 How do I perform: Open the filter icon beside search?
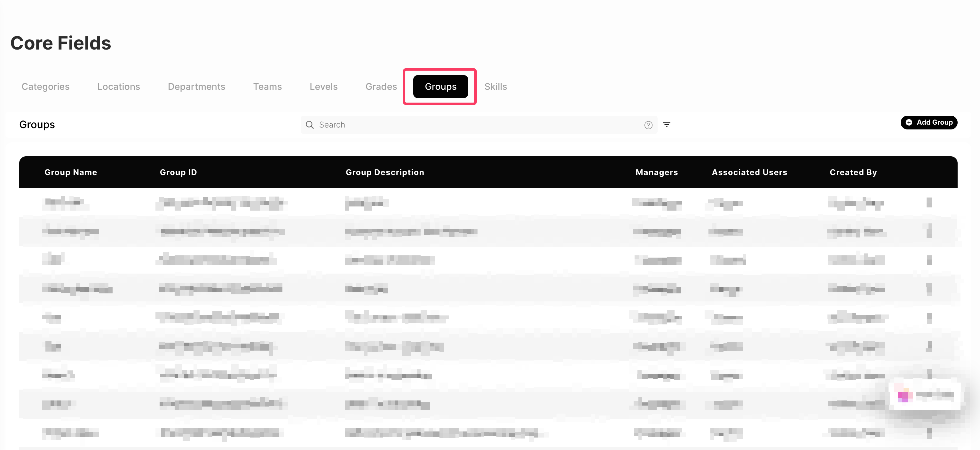click(x=667, y=125)
